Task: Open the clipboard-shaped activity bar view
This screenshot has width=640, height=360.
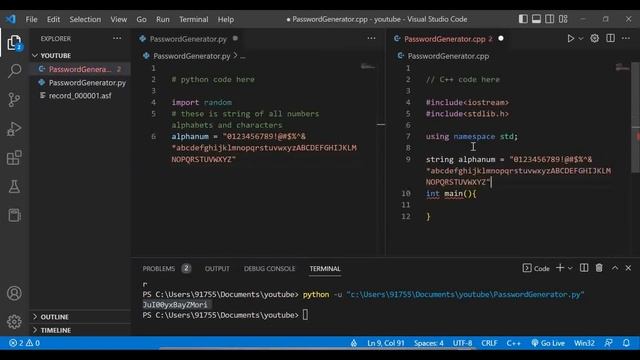Action: (x=14, y=215)
